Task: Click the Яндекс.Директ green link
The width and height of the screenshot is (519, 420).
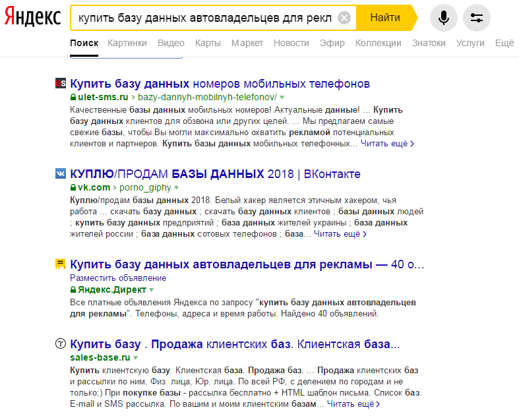Action: [x=112, y=289]
